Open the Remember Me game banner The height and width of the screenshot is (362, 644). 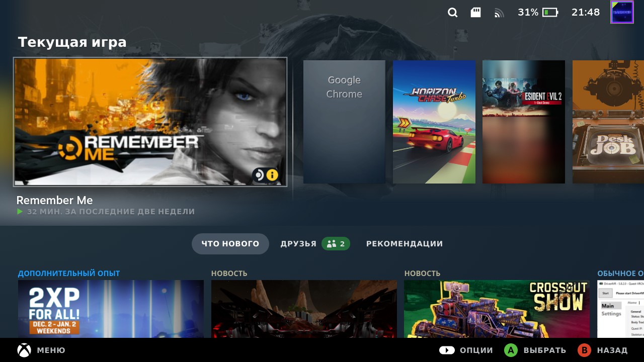150,122
